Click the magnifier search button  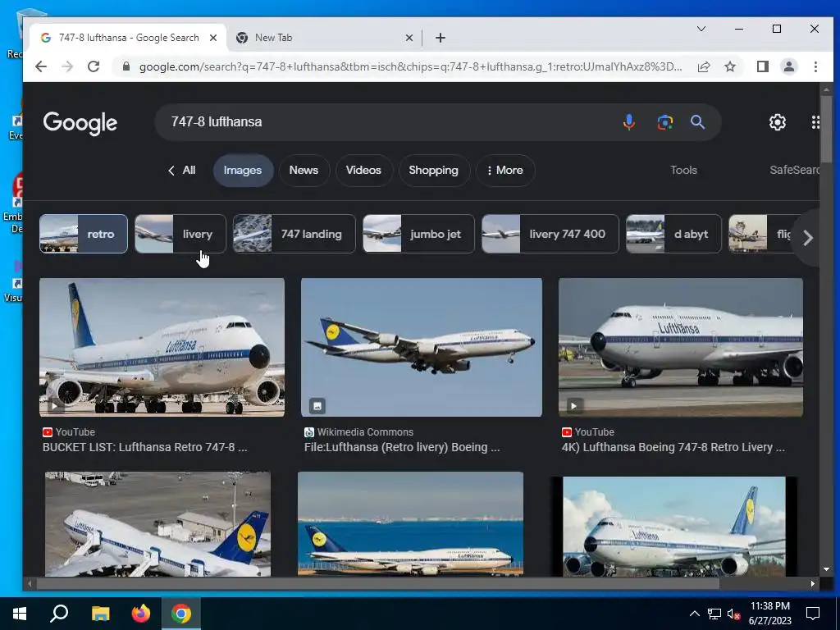697,122
